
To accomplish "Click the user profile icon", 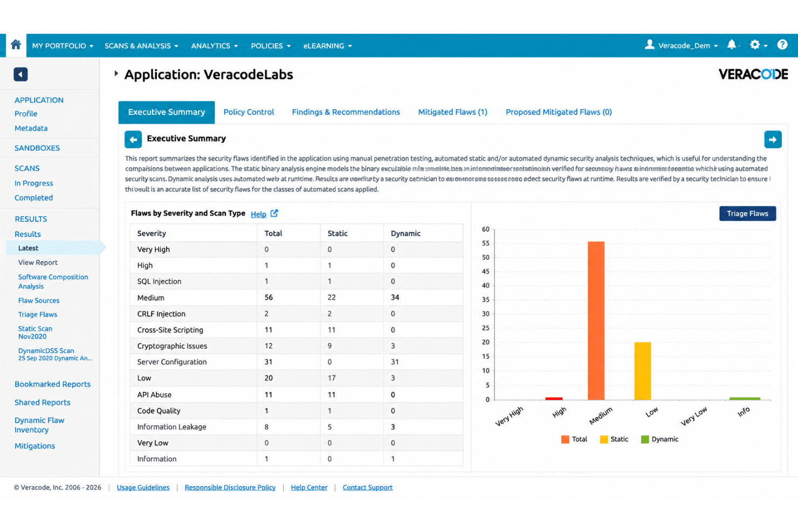I will coord(650,45).
